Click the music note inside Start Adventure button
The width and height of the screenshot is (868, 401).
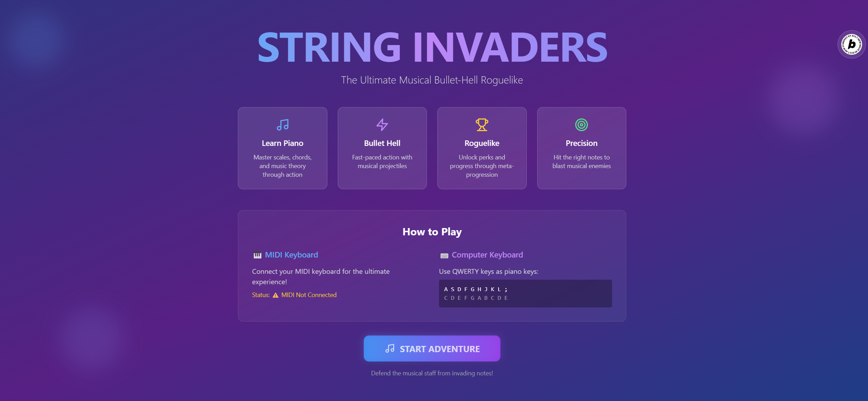tap(390, 348)
